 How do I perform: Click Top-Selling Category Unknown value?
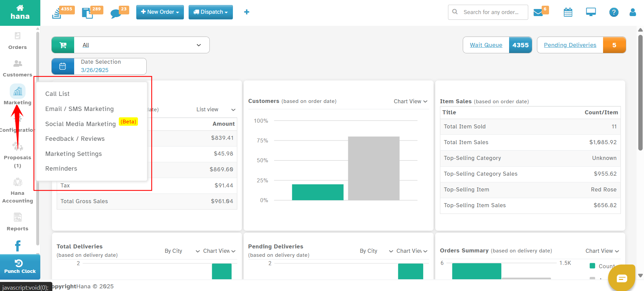[604, 158]
